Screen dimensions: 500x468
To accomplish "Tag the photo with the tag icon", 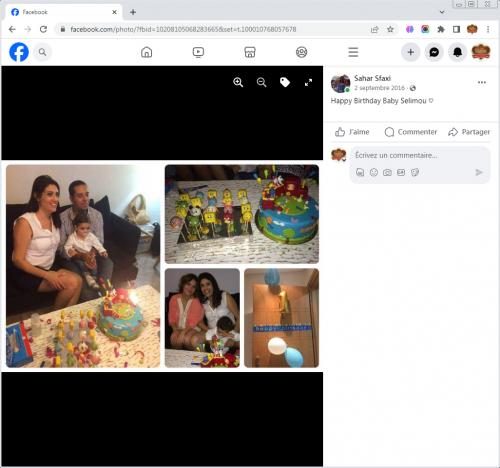I will pos(285,82).
